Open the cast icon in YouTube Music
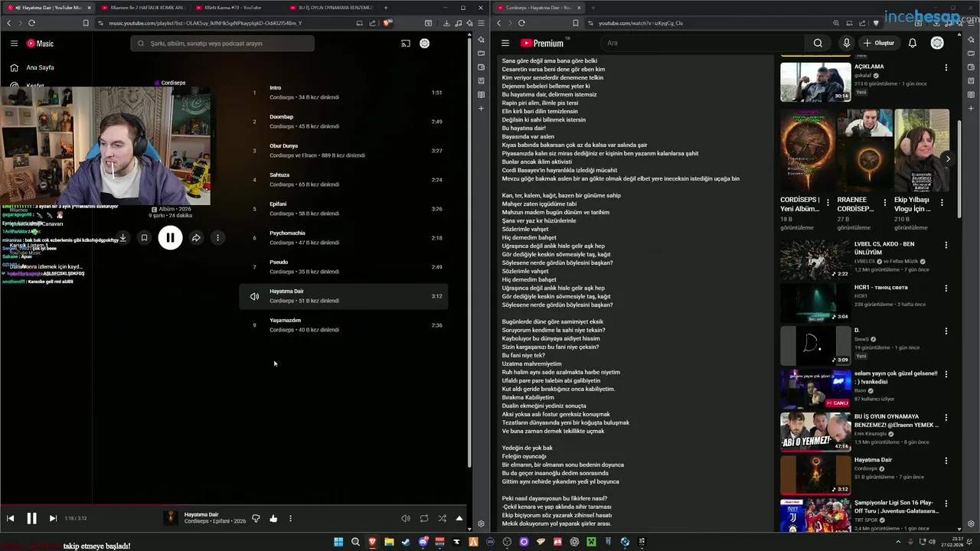 pos(406,44)
